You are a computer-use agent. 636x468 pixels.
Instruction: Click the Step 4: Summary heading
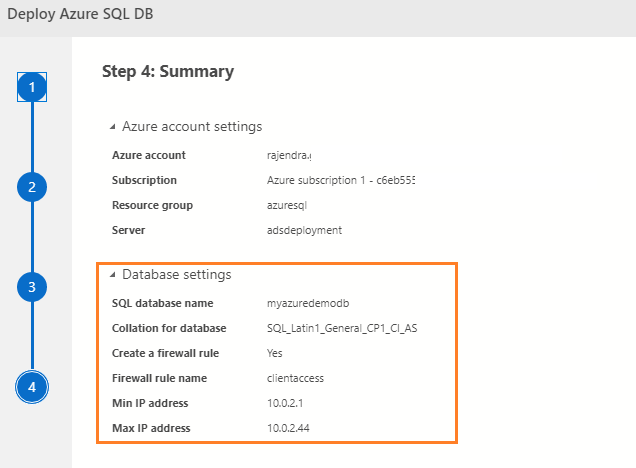pos(168,71)
